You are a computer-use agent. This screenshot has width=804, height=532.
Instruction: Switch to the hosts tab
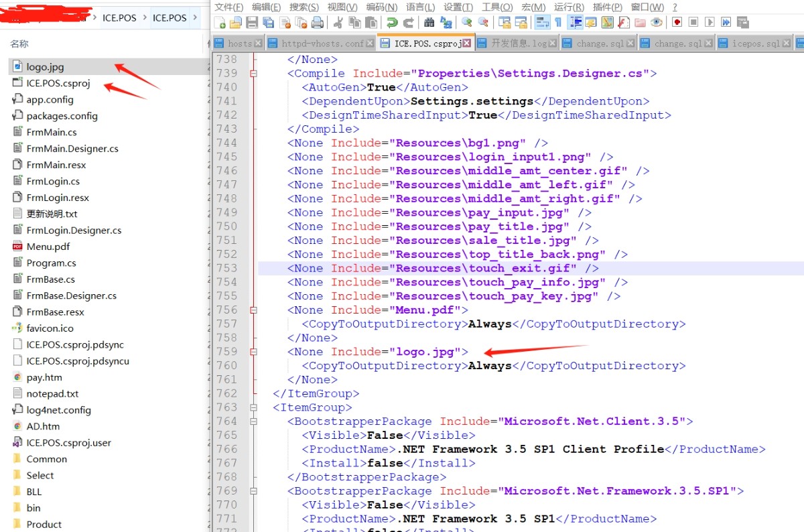tap(240, 44)
